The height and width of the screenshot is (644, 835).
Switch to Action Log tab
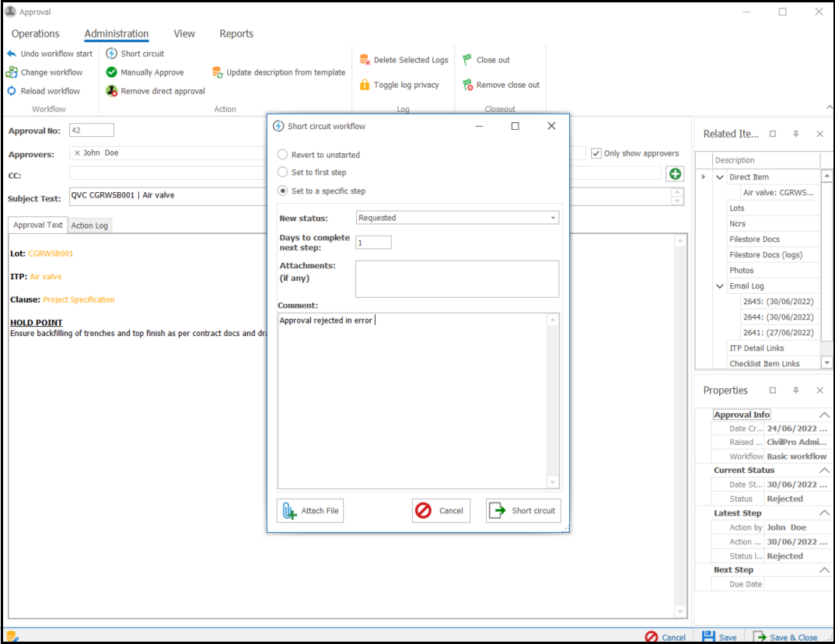(x=89, y=226)
